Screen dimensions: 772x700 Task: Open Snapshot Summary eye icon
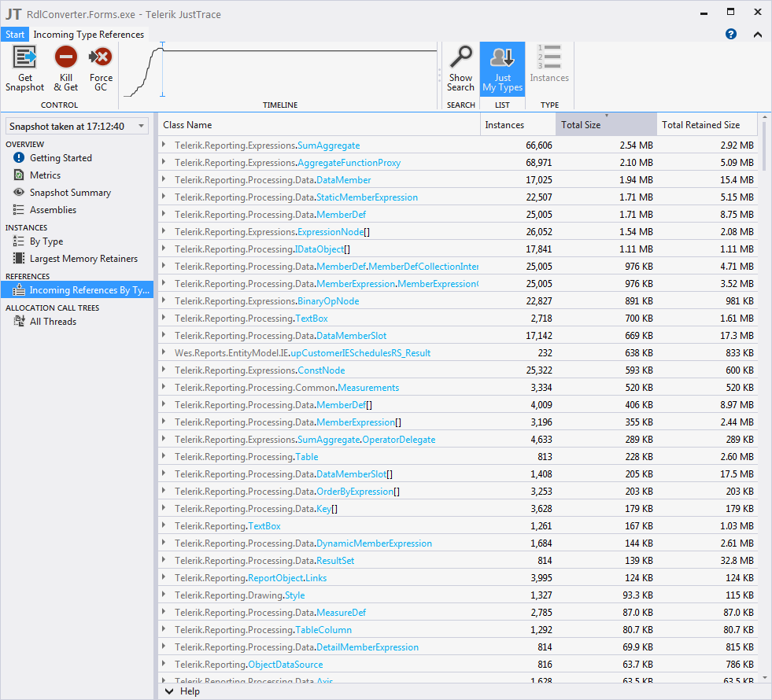click(19, 193)
